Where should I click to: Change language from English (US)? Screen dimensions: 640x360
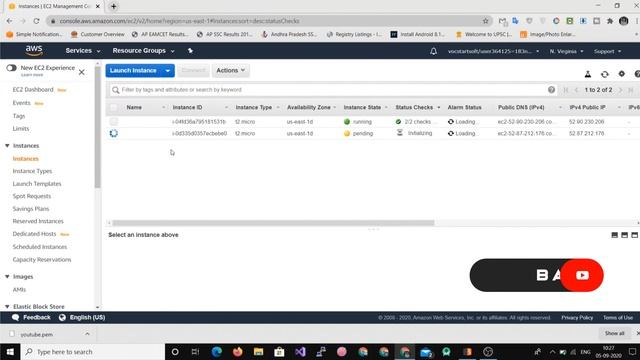87,317
